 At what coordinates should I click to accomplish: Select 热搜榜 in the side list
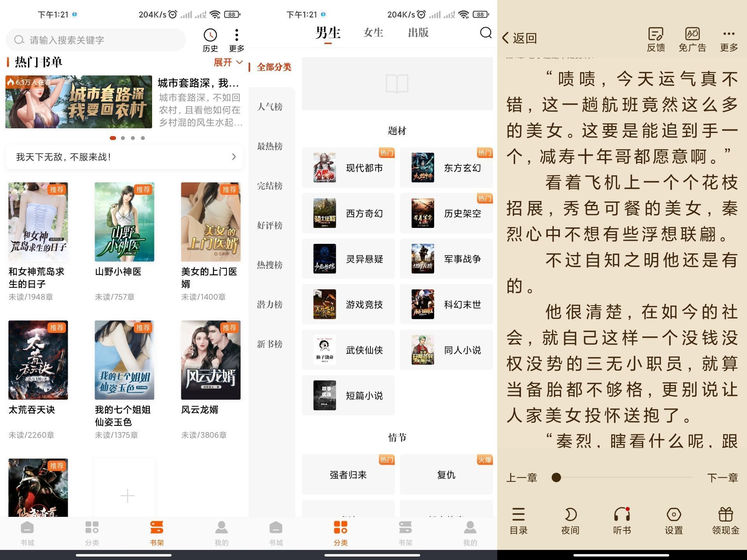[x=270, y=265]
